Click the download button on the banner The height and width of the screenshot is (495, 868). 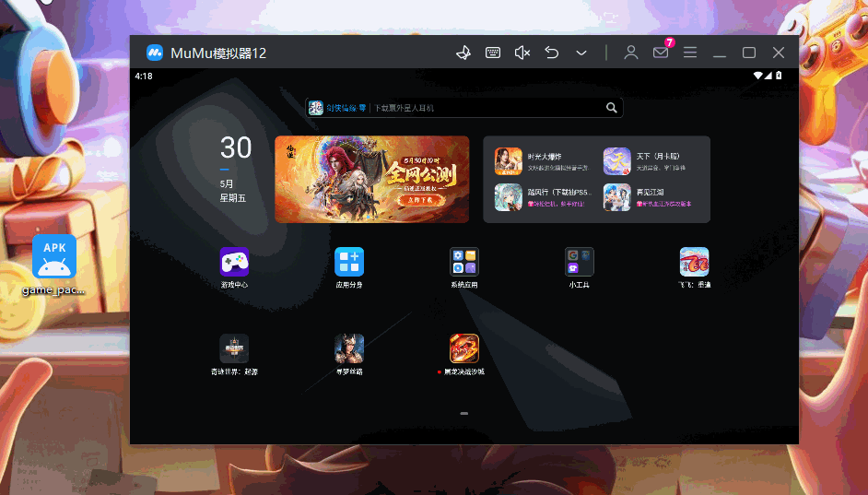[x=421, y=200]
